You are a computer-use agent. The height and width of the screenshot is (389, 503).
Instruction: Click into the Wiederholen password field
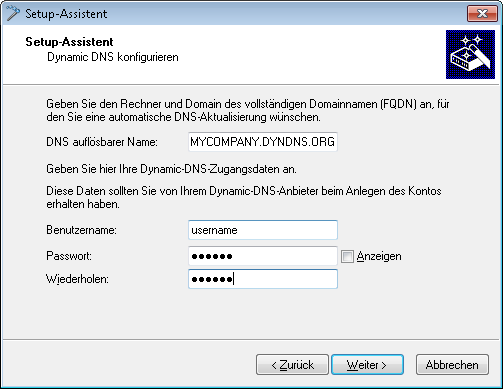click(x=263, y=279)
